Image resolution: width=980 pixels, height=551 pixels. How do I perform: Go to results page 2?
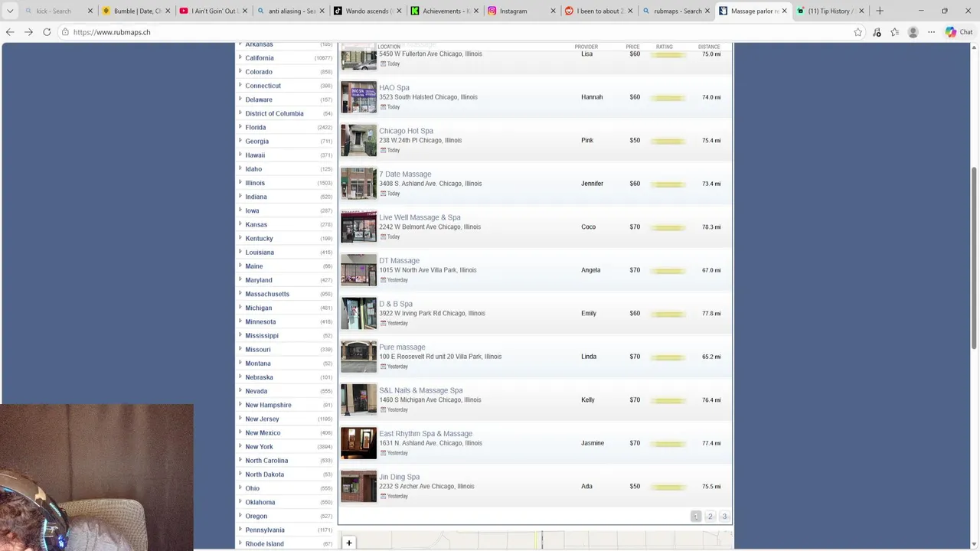(710, 517)
